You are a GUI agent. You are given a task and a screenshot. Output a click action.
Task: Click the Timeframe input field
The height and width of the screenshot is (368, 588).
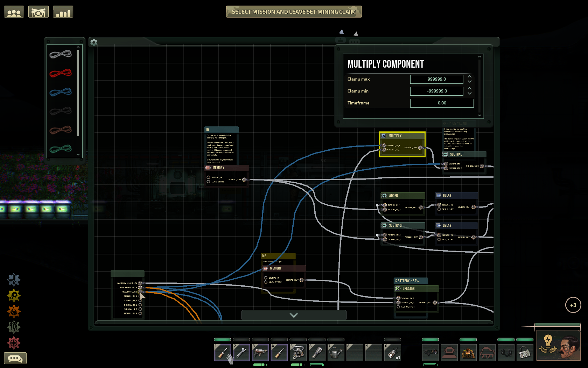pos(442,103)
